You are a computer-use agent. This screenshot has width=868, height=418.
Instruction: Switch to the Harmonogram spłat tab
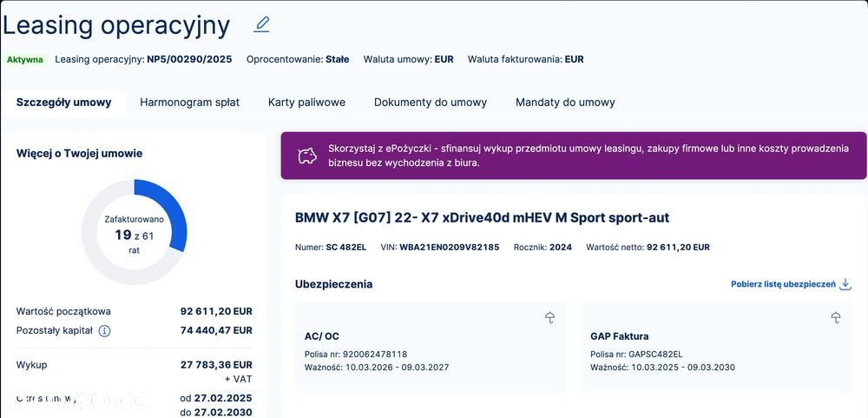pos(190,103)
